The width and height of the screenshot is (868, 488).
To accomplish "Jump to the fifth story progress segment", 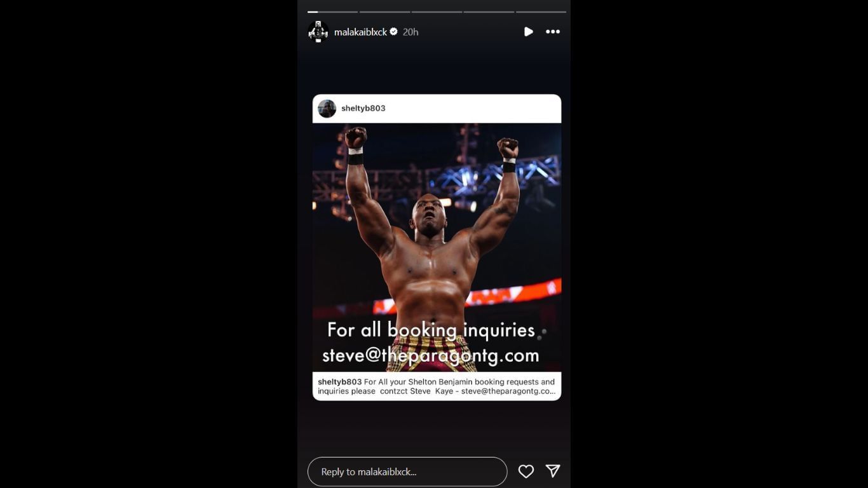I will (541, 11).
